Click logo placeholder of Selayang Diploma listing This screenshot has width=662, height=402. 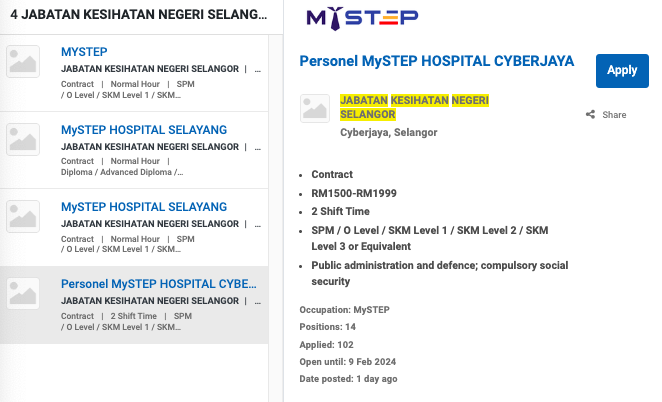(23, 140)
